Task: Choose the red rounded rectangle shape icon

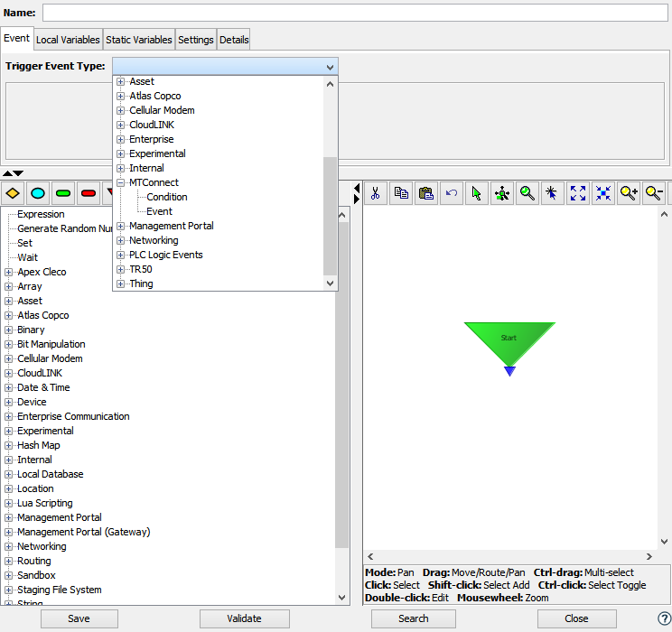Action: coord(89,192)
